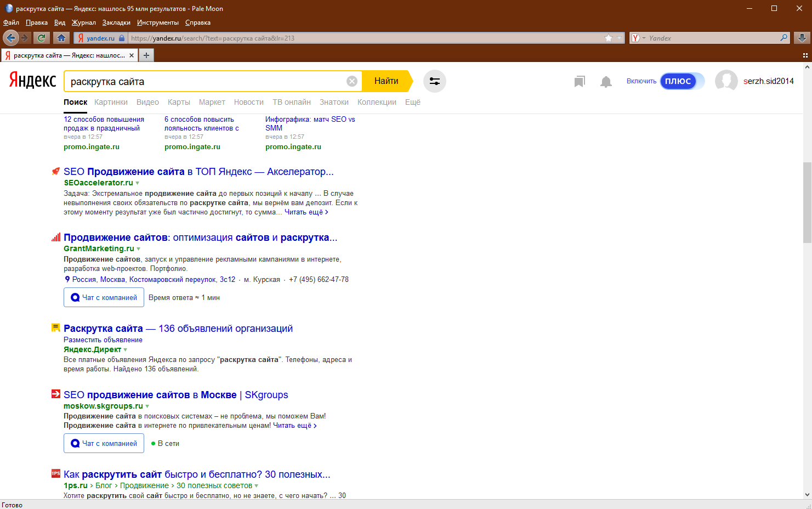Click the vertical scrollbar thumb
The image size is (812, 509).
(x=807, y=203)
